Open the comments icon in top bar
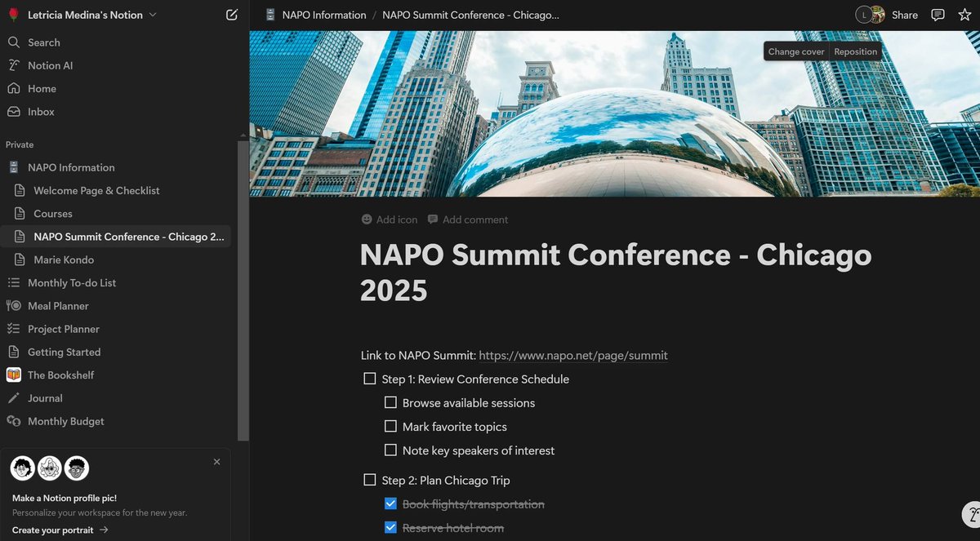 tap(938, 15)
